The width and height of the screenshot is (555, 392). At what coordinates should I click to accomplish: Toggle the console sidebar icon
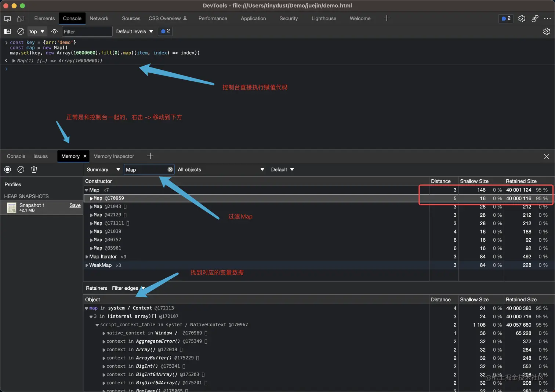coord(7,32)
